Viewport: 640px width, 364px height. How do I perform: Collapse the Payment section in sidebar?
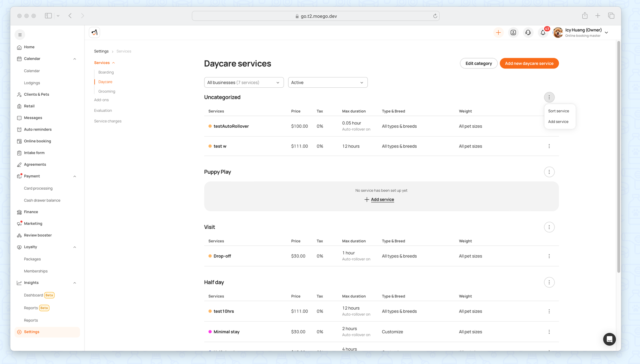(75, 176)
